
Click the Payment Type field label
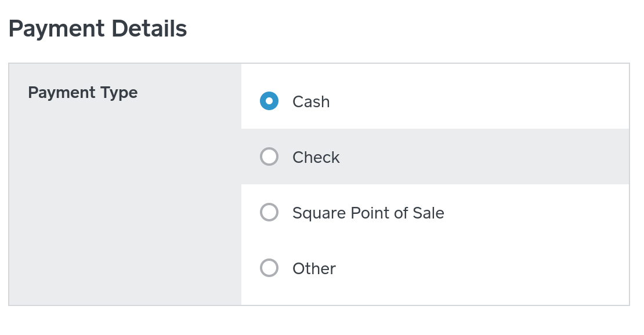click(83, 93)
